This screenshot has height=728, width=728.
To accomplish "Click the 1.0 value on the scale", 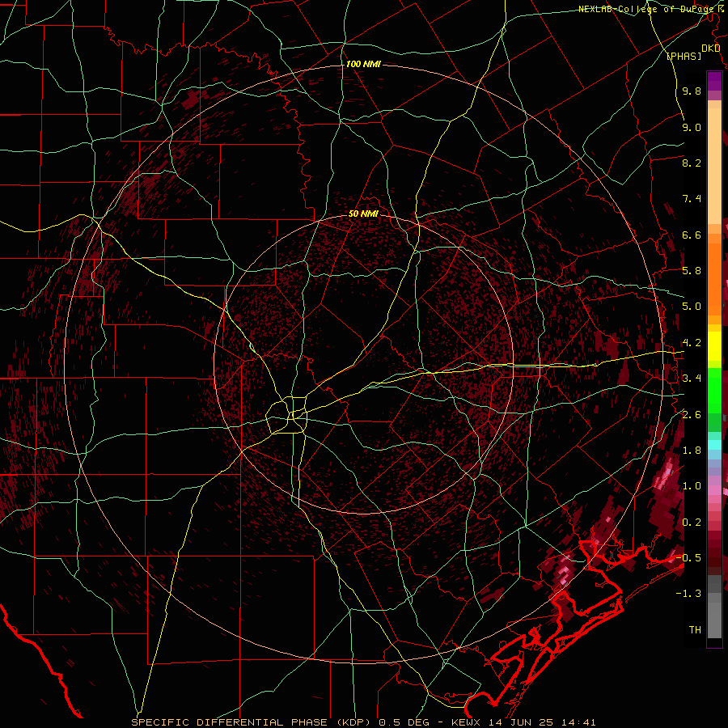I will 692,486.
